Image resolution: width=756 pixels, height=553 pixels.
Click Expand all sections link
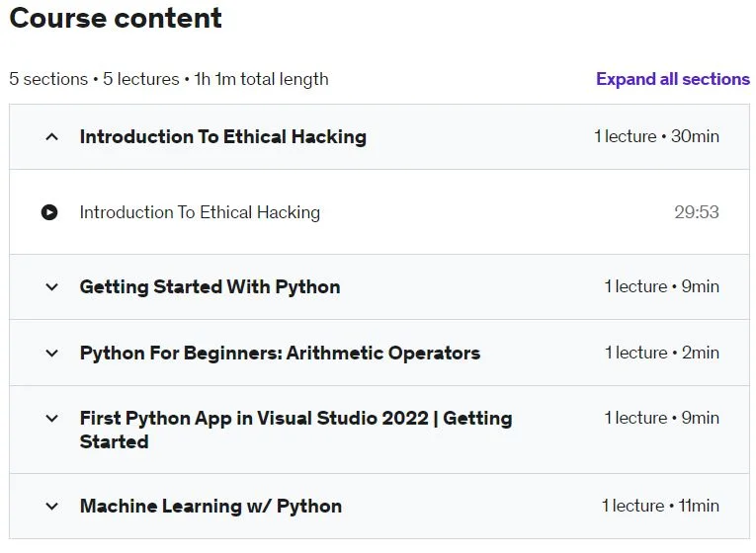(673, 79)
